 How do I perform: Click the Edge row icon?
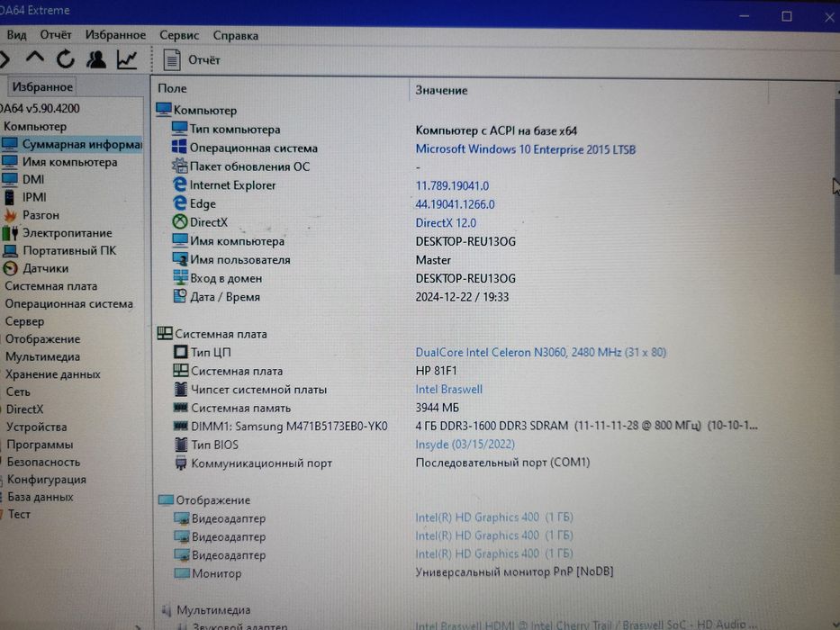[x=180, y=203]
